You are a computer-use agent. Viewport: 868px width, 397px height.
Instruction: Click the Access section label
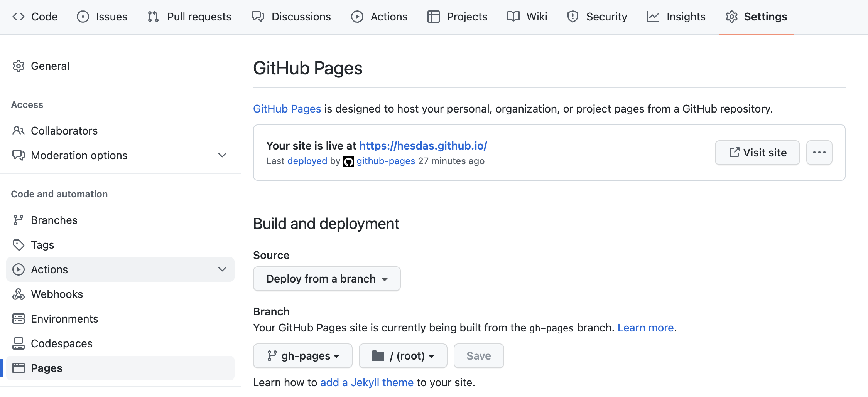click(x=27, y=105)
